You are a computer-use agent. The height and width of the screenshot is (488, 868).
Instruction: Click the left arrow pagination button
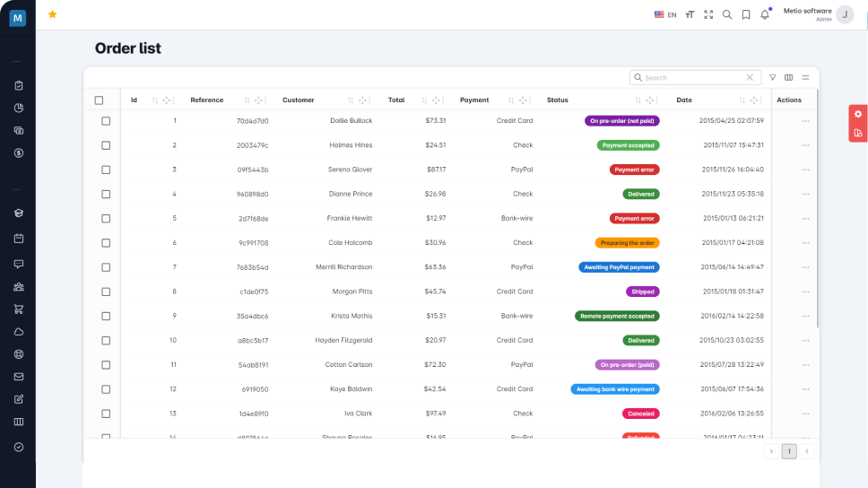807,451
